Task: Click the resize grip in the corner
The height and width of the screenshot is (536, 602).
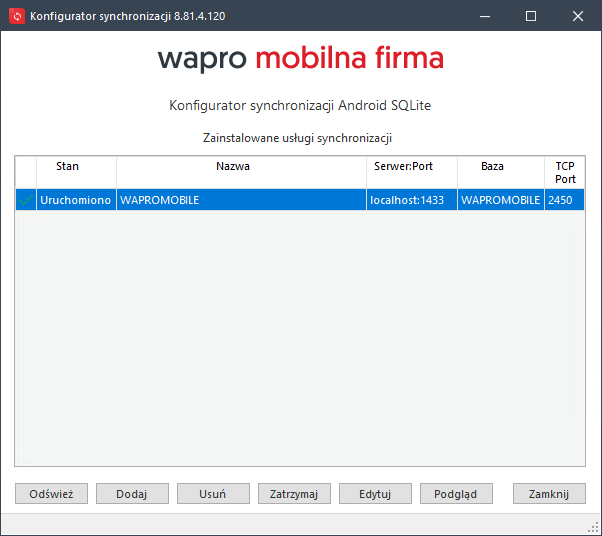Action: (593, 527)
